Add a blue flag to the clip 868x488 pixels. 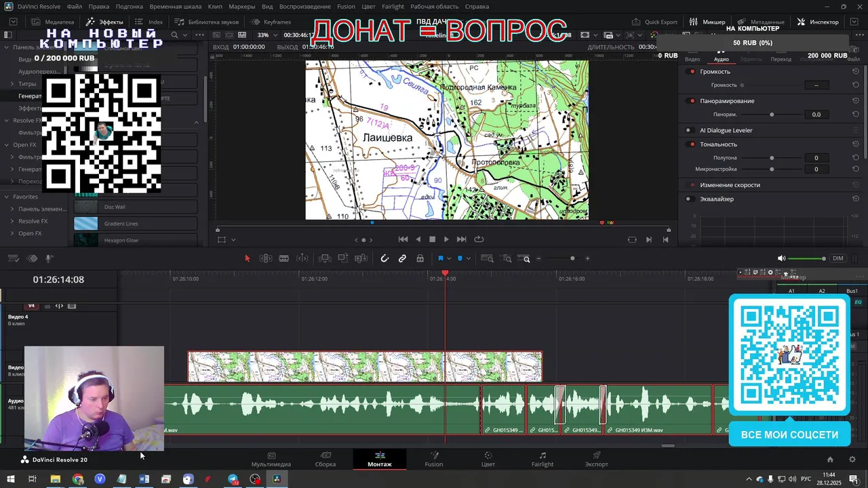tap(440, 258)
